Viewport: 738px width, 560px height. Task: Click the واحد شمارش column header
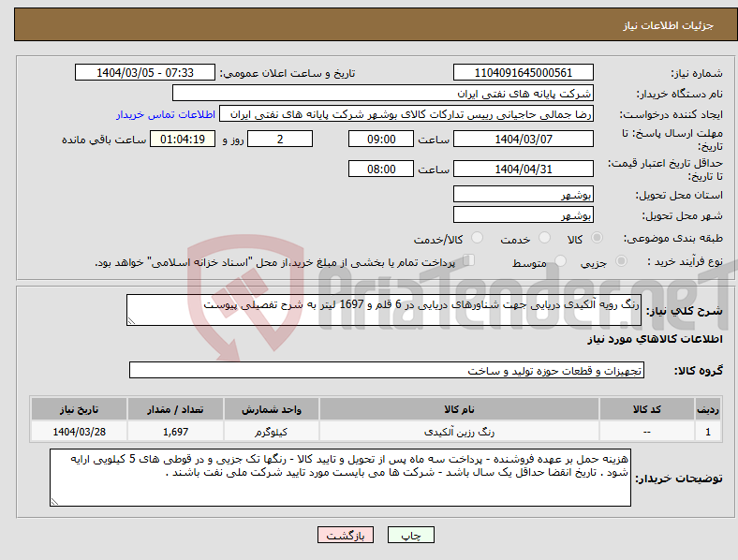(x=272, y=409)
